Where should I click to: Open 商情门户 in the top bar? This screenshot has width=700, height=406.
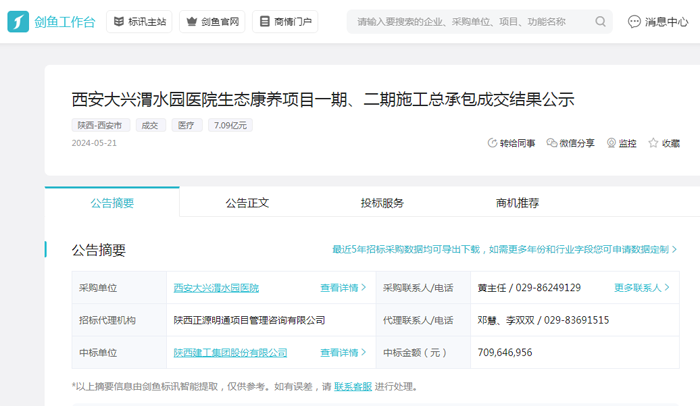pyautogui.click(x=284, y=21)
